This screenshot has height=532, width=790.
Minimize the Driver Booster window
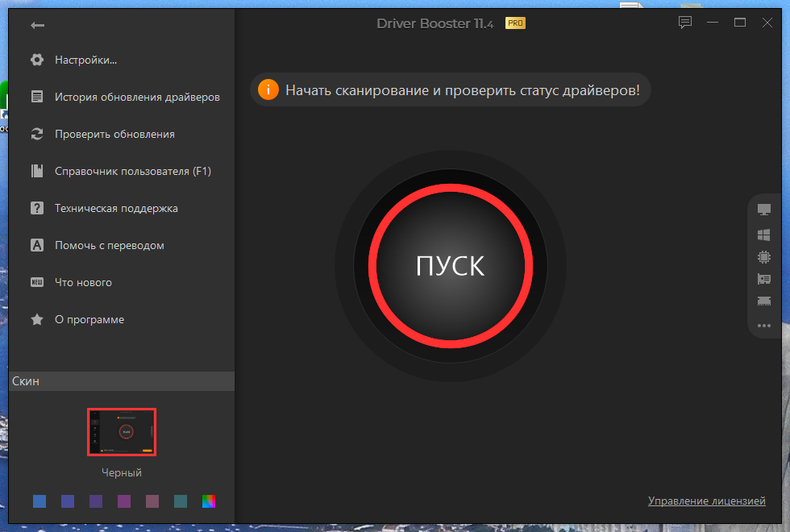pyautogui.click(x=713, y=23)
